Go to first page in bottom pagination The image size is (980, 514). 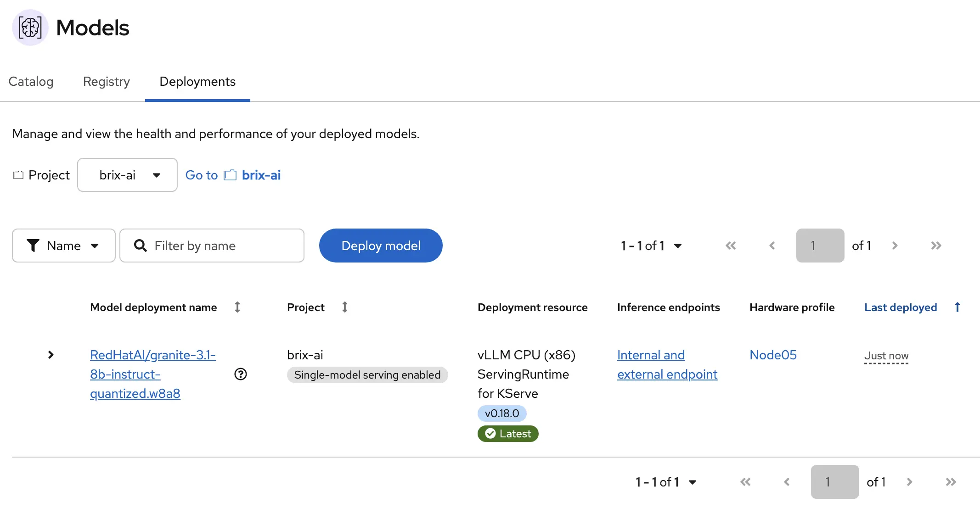coord(745,482)
